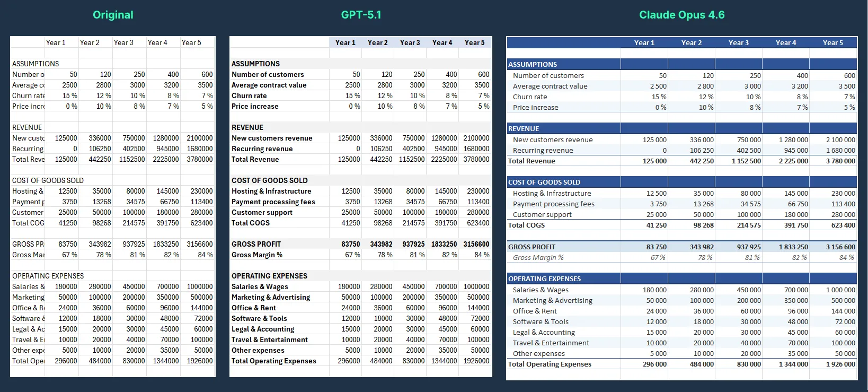Image resolution: width=868 pixels, height=392 pixels.
Task: Select "1 926 000" cell in Claude Opus 4.6 table
Action: (x=840, y=364)
